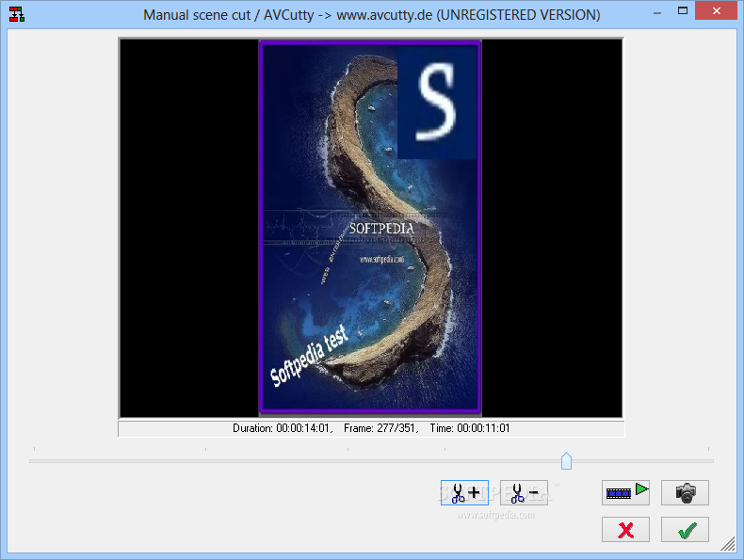Take a snapshot with the camera button
Viewport: 744px width, 560px height.
click(686, 492)
